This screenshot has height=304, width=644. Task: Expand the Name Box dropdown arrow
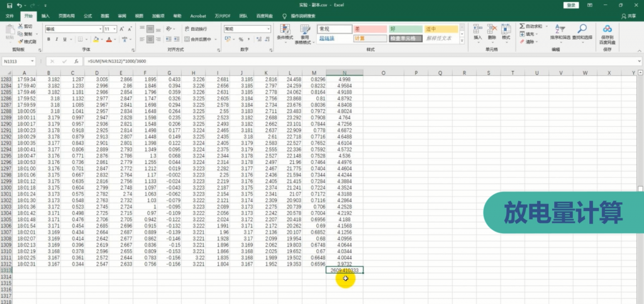(x=32, y=61)
